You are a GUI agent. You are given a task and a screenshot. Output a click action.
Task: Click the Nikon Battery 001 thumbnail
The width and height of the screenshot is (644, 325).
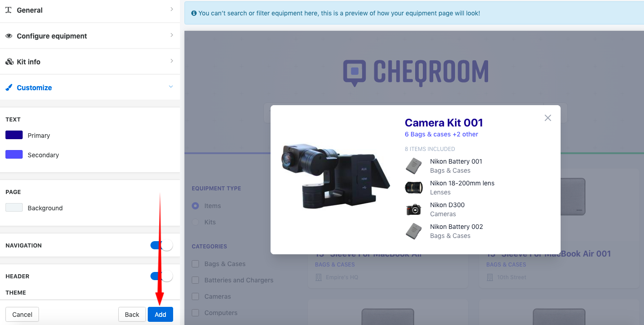(414, 165)
